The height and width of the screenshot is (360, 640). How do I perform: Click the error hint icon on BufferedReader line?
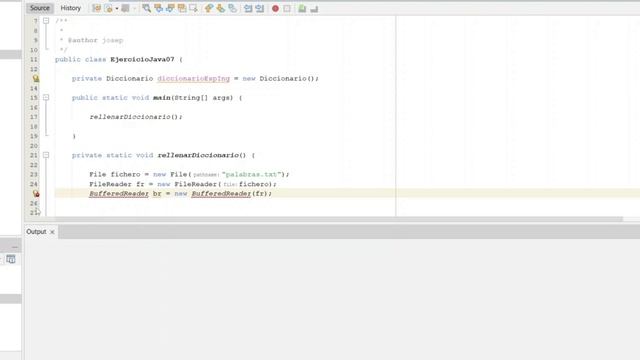pyautogui.click(x=36, y=193)
